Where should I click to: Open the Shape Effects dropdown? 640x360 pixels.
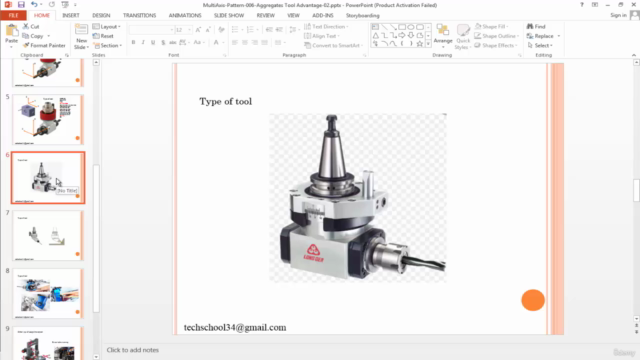coord(496,45)
